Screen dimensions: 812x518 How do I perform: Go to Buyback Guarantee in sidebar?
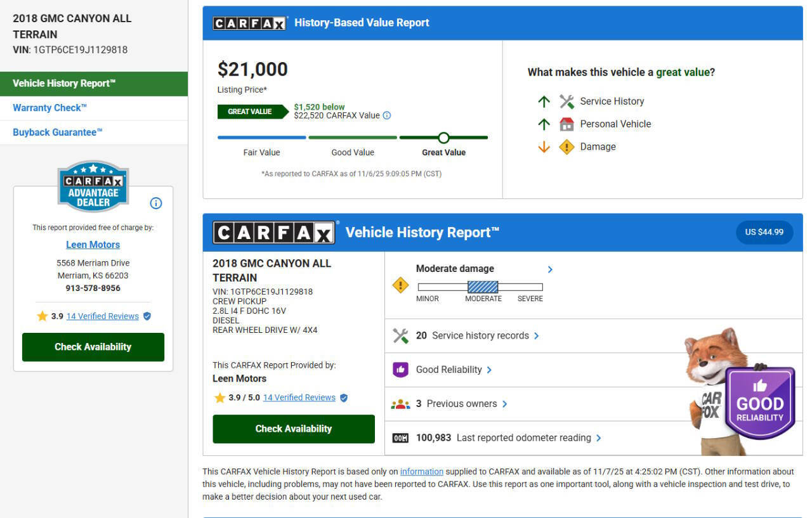pos(57,133)
